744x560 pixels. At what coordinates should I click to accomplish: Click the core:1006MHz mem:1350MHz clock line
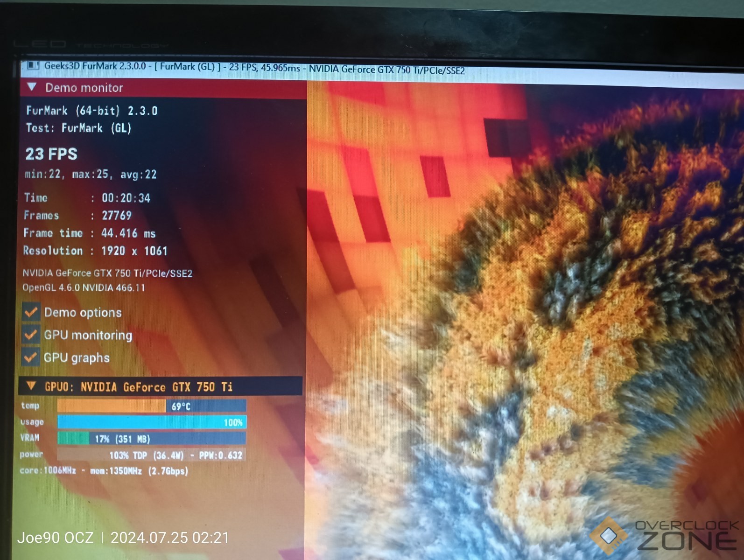click(x=104, y=470)
